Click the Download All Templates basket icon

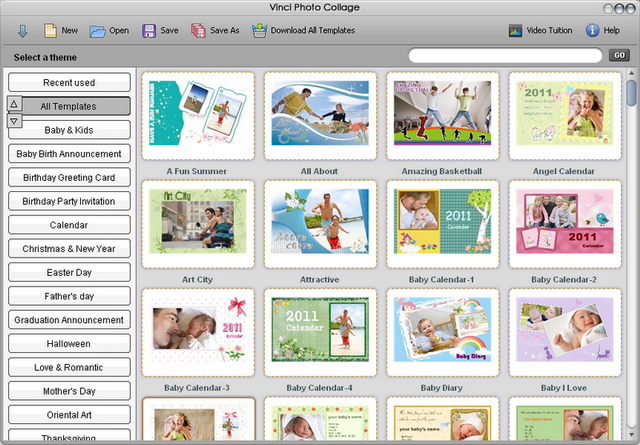(x=259, y=31)
